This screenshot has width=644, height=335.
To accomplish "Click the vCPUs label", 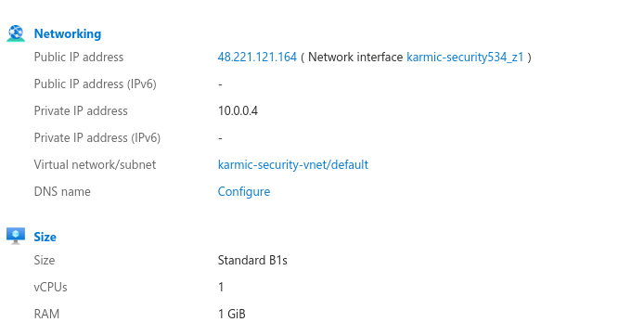I will point(50,287).
